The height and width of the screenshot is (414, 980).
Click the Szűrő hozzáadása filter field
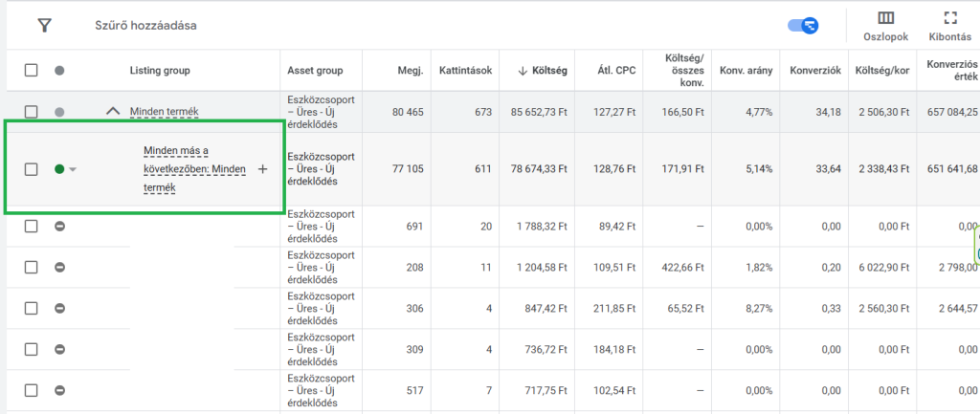[146, 26]
